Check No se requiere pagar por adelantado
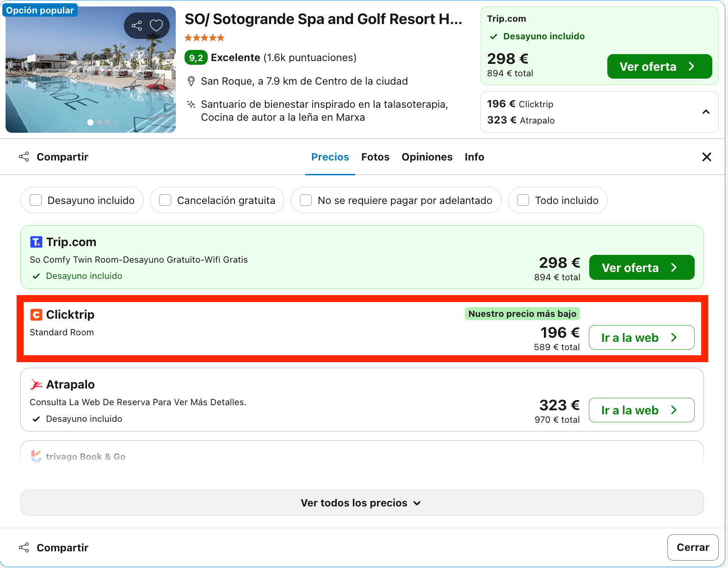Viewport: 728px width, 568px height. click(x=306, y=200)
